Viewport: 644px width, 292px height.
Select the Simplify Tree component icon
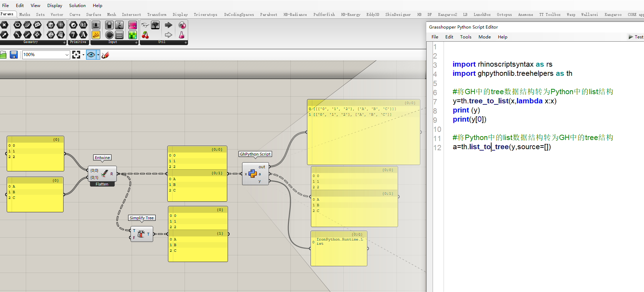pyautogui.click(x=141, y=234)
